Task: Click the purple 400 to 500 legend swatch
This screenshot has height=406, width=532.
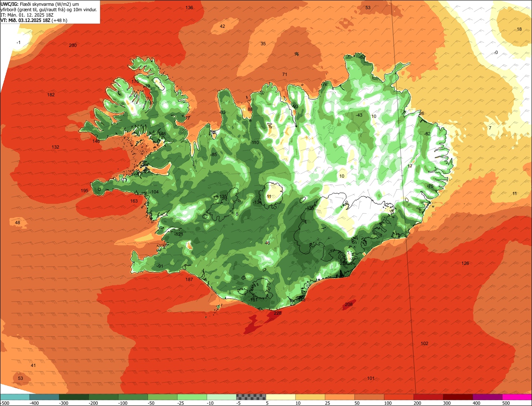Action: pos(487,397)
